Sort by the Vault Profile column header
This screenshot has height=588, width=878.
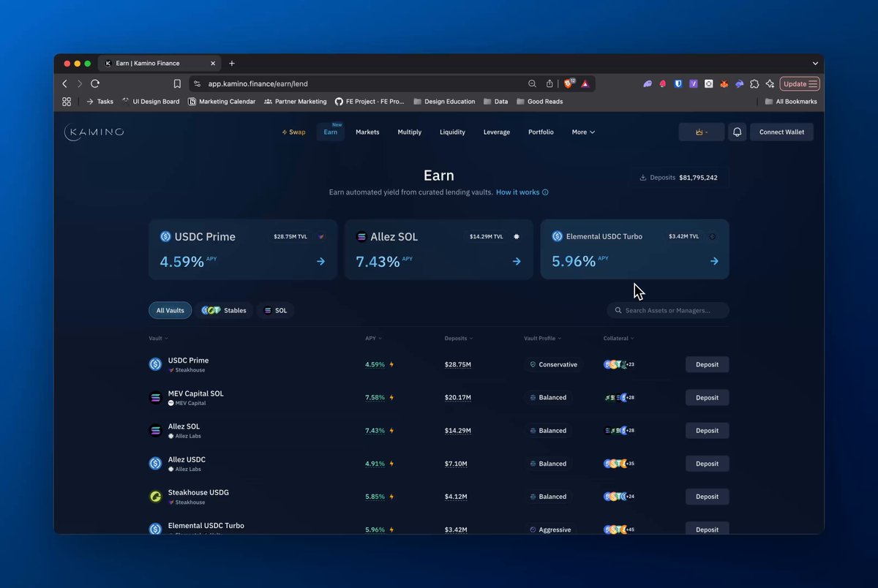(x=543, y=339)
